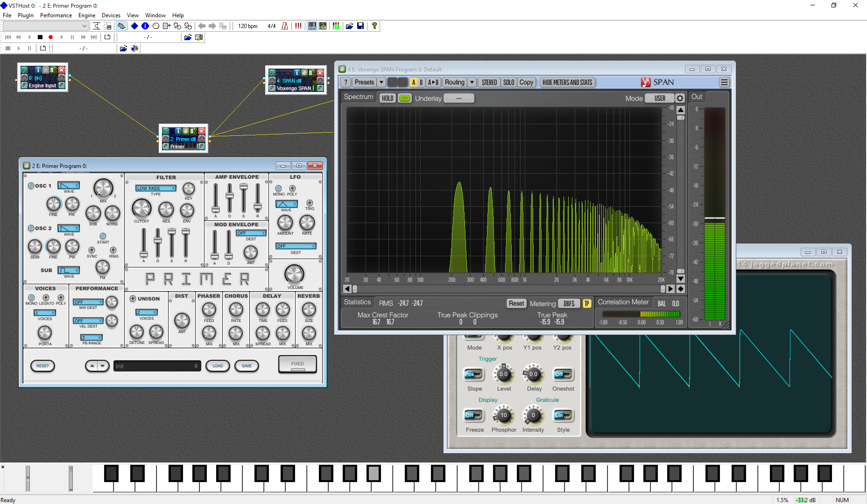Click the LOAD button in Primer

(217, 366)
